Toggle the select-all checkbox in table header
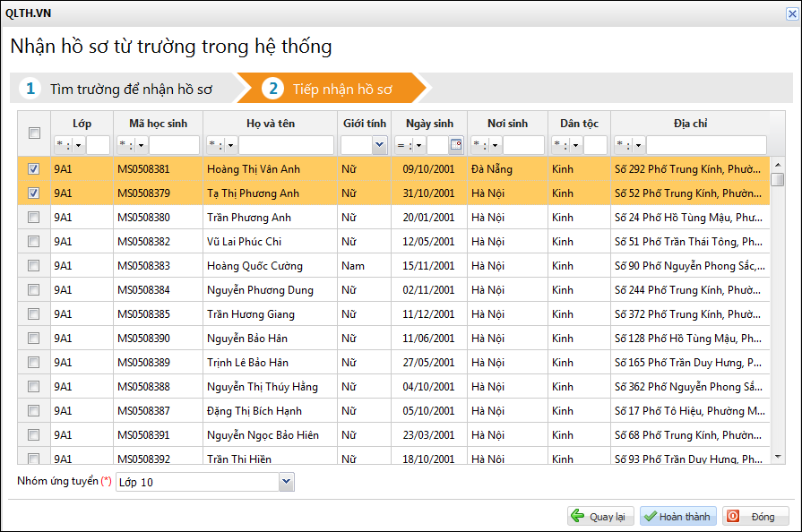This screenshot has width=802, height=532. tap(34, 133)
